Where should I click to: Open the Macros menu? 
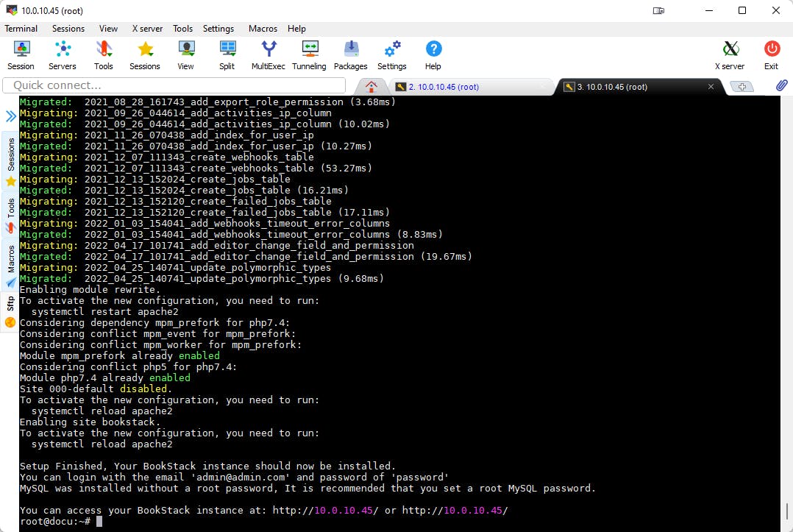pos(263,29)
